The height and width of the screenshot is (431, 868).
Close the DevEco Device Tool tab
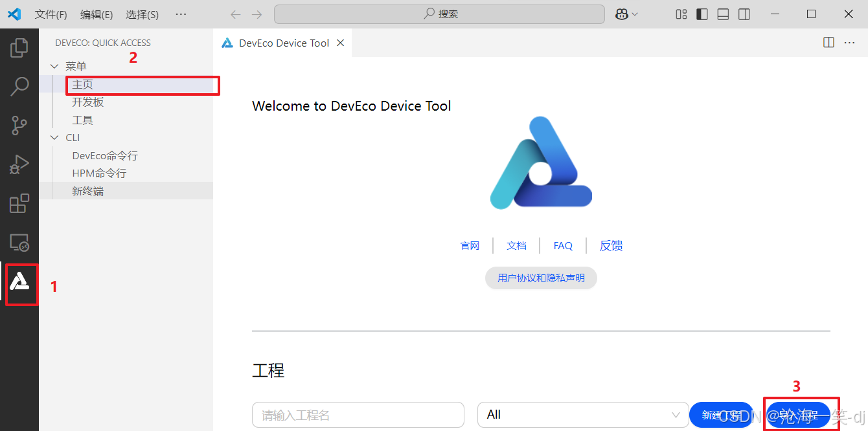pyautogui.click(x=340, y=43)
